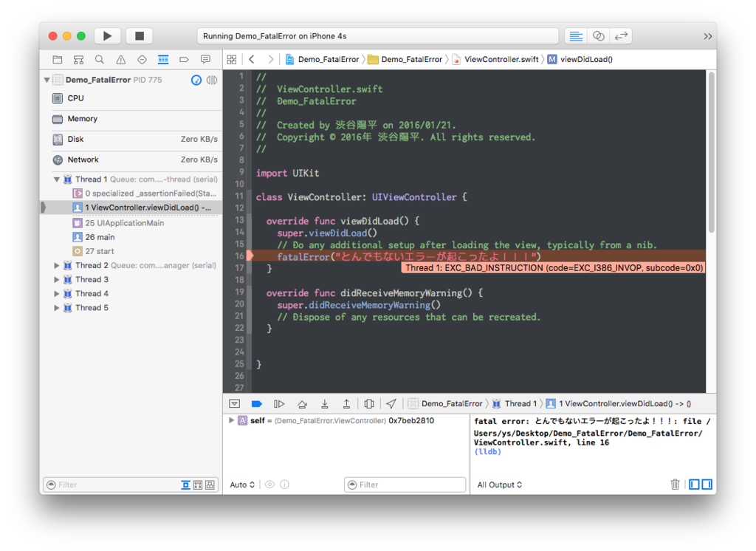This screenshot has height=551, width=756.
Task: Simulate location arrow icon
Action: [391, 404]
